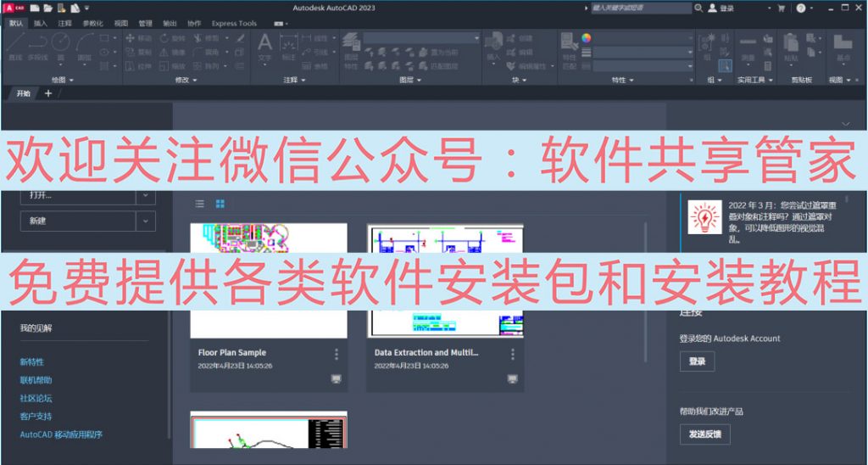Image resolution: width=868 pixels, height=465 pixels.
Task: Expand the 新建 dropdown arrow
Action: (146, 221)
